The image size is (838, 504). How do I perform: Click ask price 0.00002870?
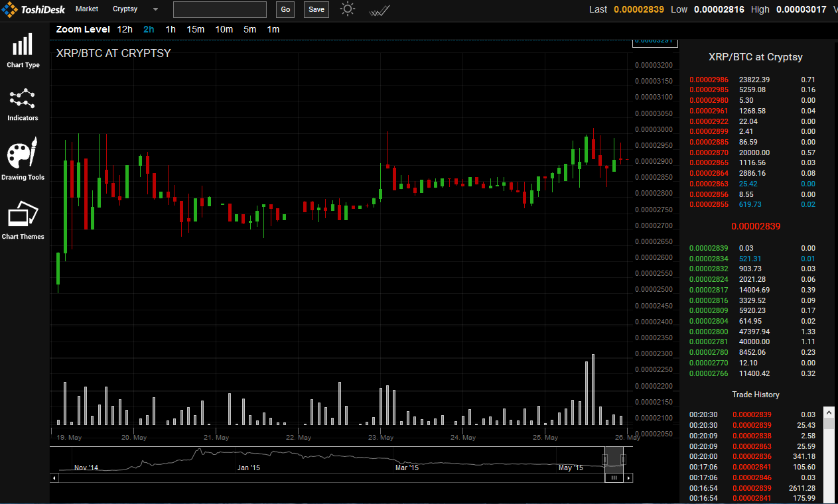709,153
